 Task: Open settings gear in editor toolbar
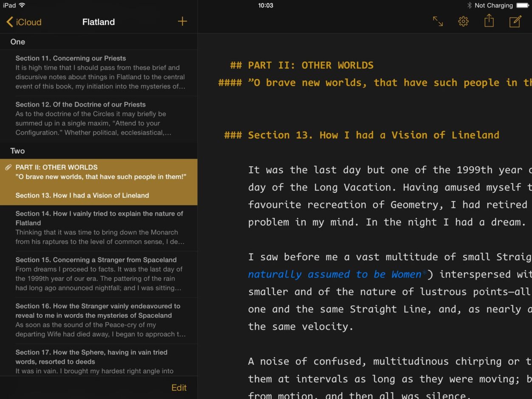tap(463, 21)
